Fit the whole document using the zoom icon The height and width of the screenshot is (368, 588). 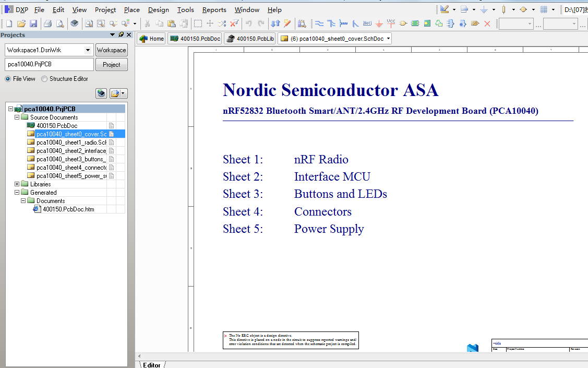pyautogui.click(x=89, y=23)
